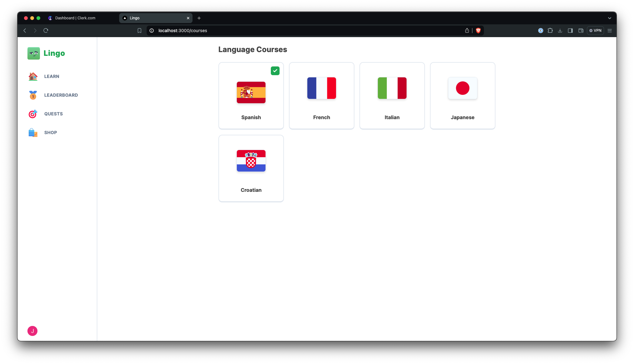Click the user profile avatar at bottom
Viewport: 634px width, 364px height.
[x=33, y=331]
